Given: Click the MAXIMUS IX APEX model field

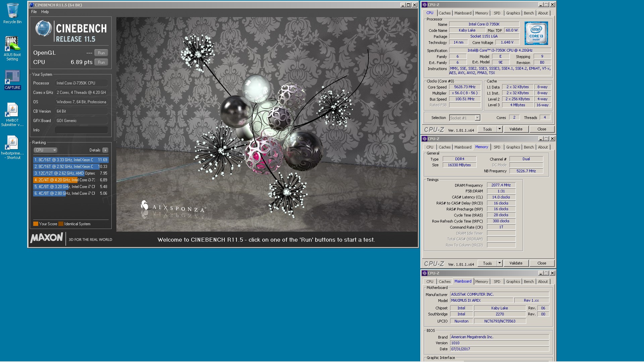Looking at the screenshot, I should point(481,300).
